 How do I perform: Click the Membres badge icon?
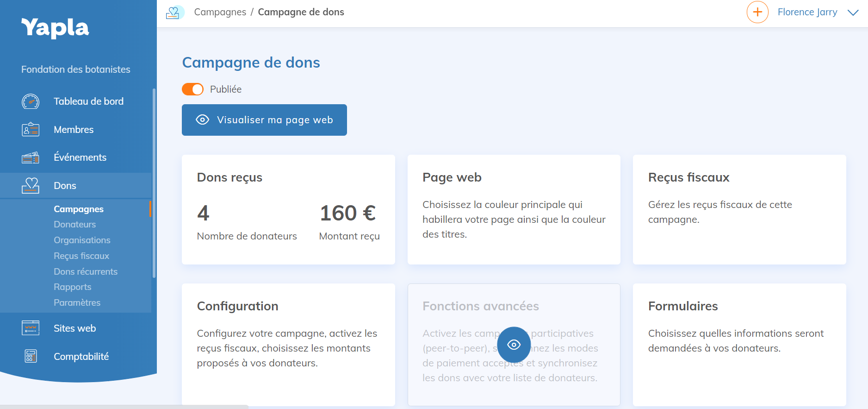(x=31, y=130)
